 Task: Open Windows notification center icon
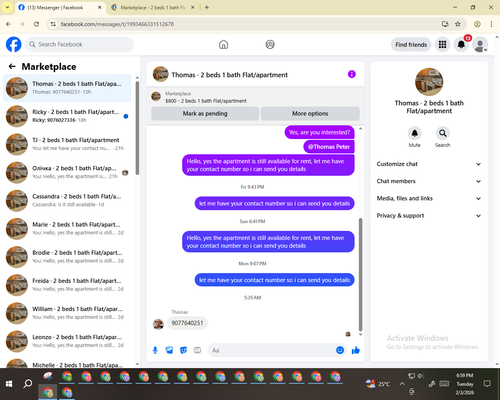pyautogui.click(x=487, y=384)
